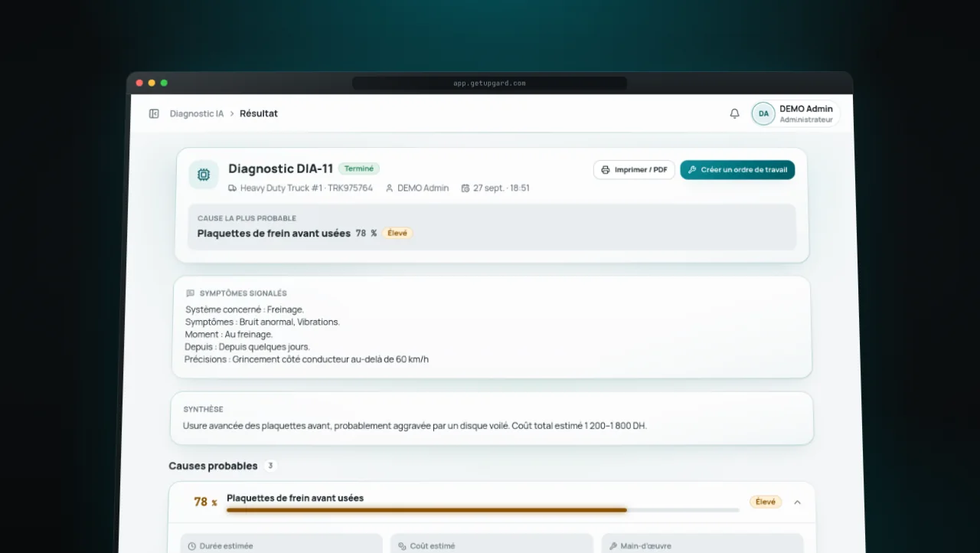980x553 pixels.
Task: Toggle the sidebar panel icon
Action: 154,113
